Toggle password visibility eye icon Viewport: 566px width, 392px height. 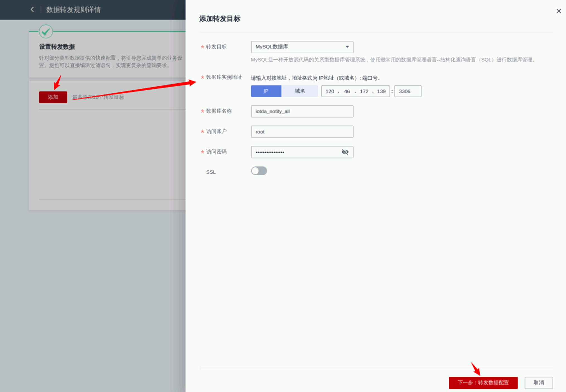[x=345, y=152]
